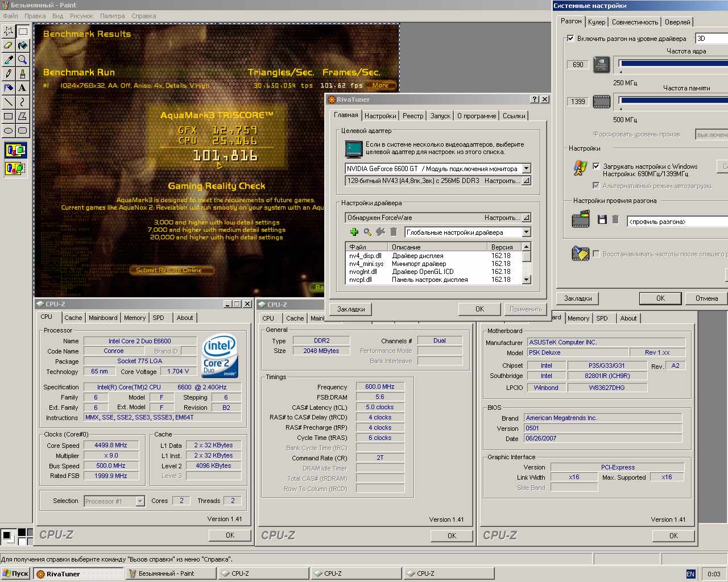Activate the Magnifier tool in Paint

tap(23, 60)
